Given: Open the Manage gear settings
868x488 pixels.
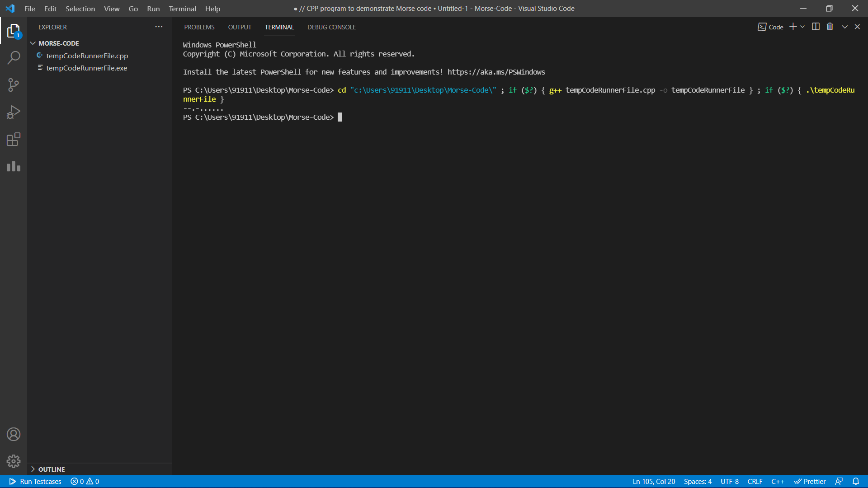Looking at the screenshot, I should (14, 461).
